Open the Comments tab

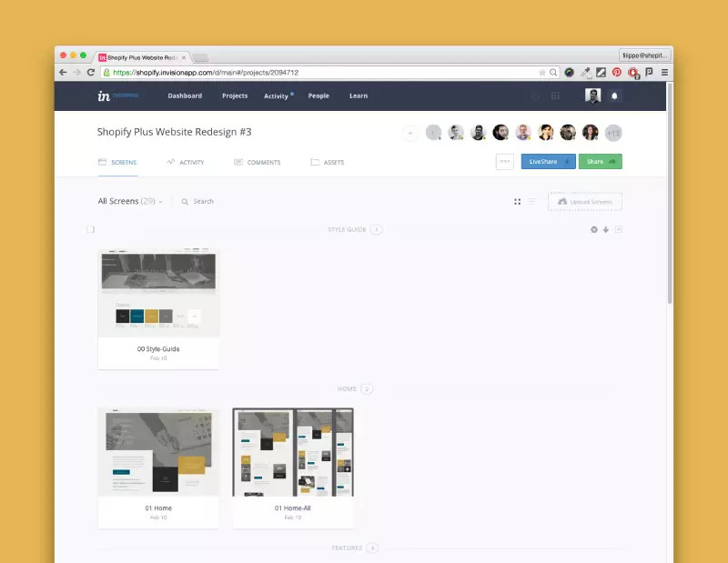[x=258, y=162]
